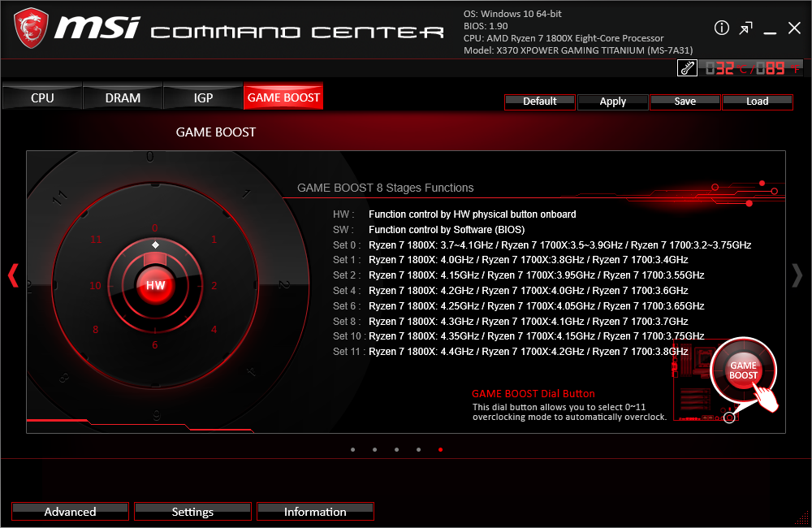Screen dimensions: 812x528
Task: Click the Set 11 frequency description line
Action: pyautogui.click(x=511, y=352)
